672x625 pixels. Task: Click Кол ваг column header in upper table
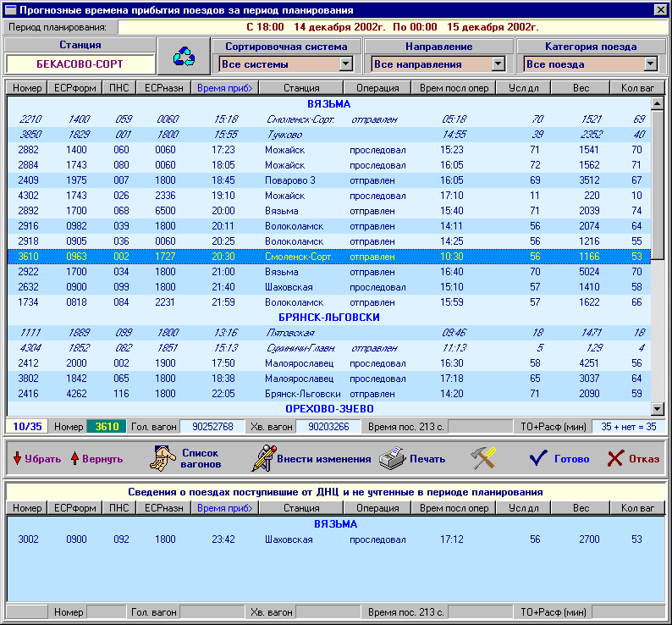click(x=637, y=88)
